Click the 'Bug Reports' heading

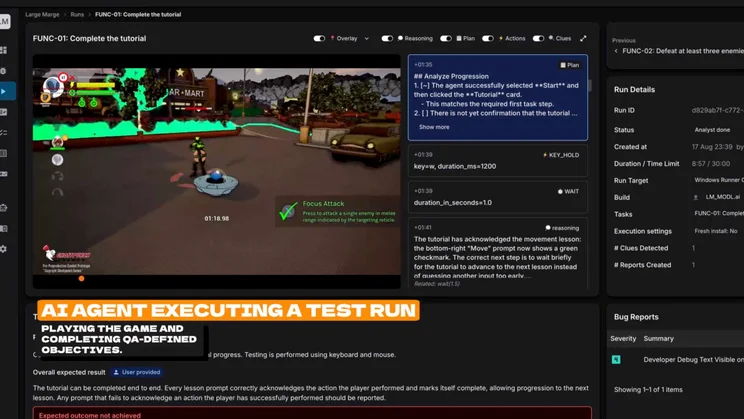click(x=636, y=317)
